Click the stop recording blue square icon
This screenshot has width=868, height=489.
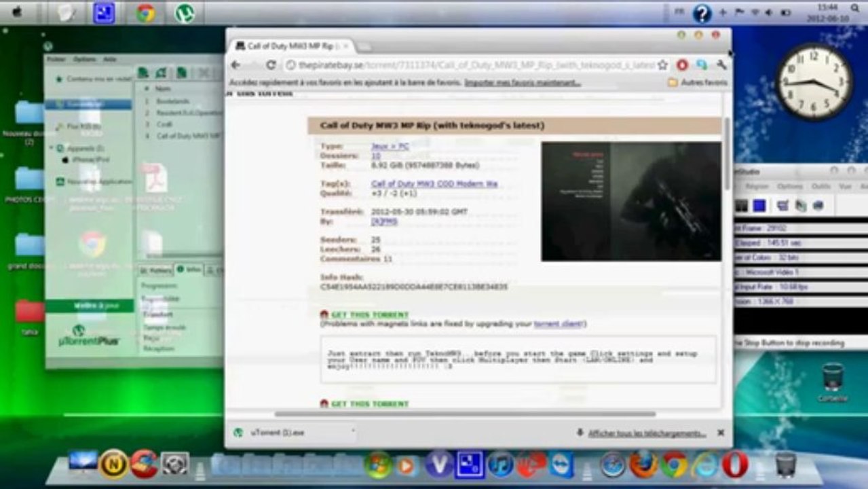click(759, 205)
